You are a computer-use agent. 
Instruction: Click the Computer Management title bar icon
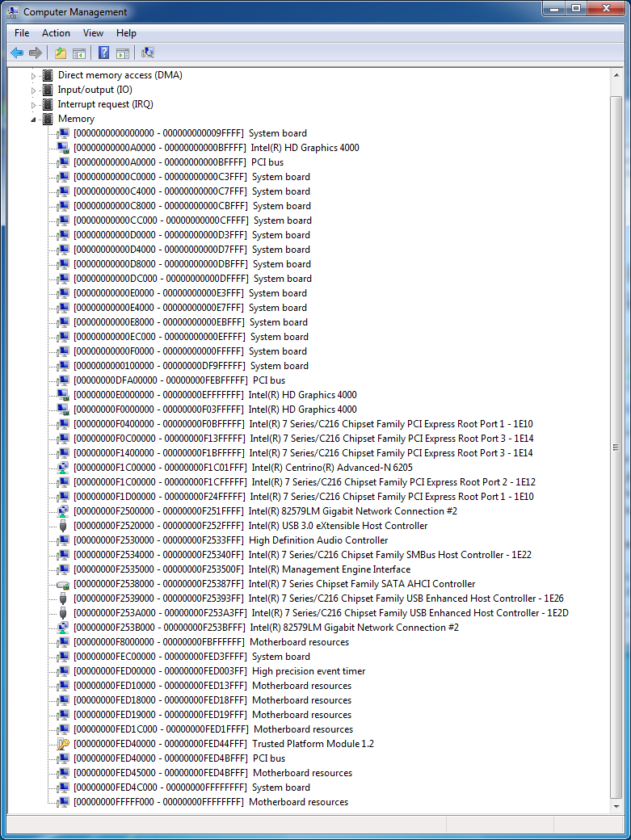(13, 11)
